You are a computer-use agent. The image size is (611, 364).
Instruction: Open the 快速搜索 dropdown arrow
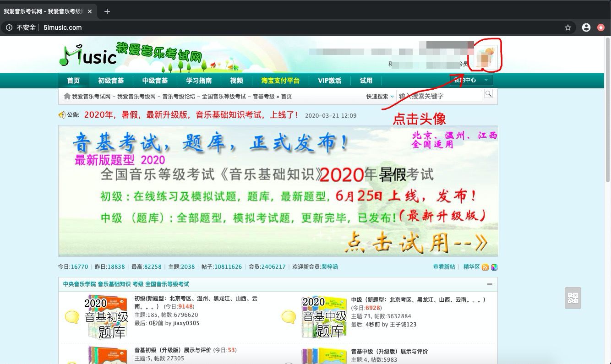pos(392,96)
